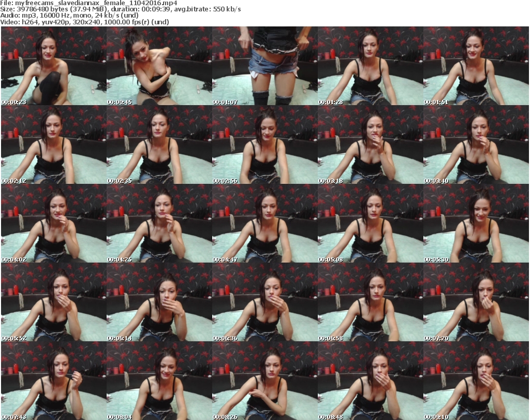Select the thumbnail stamped 00:01:51
Image resolution: width=530 pixels, height=420 pixels.
476,66
